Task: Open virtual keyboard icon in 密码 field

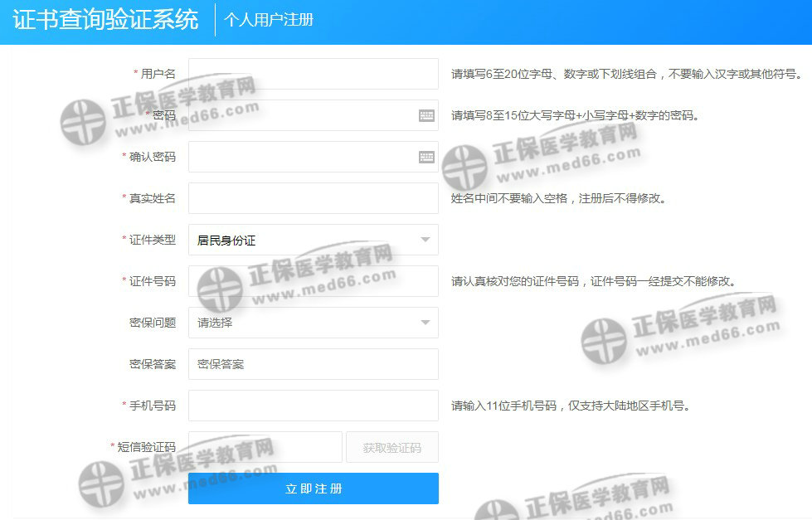Action: click(426, 115)
